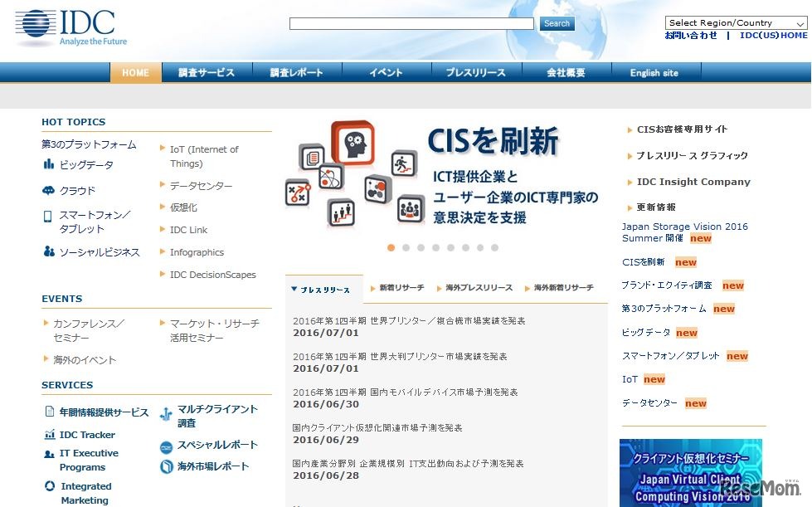
Task: Click the ビッグデータ bar chart icon
Action: (x=49, y=164)
